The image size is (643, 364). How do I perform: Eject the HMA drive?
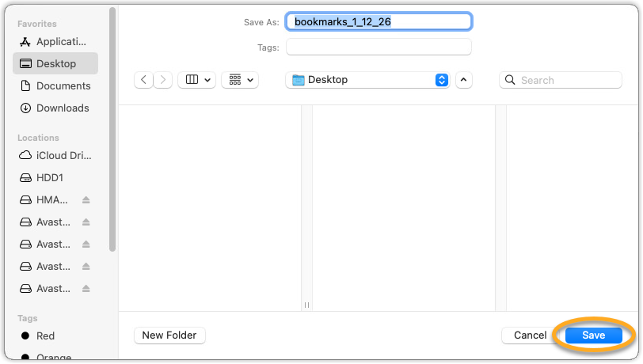[x=86, y=200]
